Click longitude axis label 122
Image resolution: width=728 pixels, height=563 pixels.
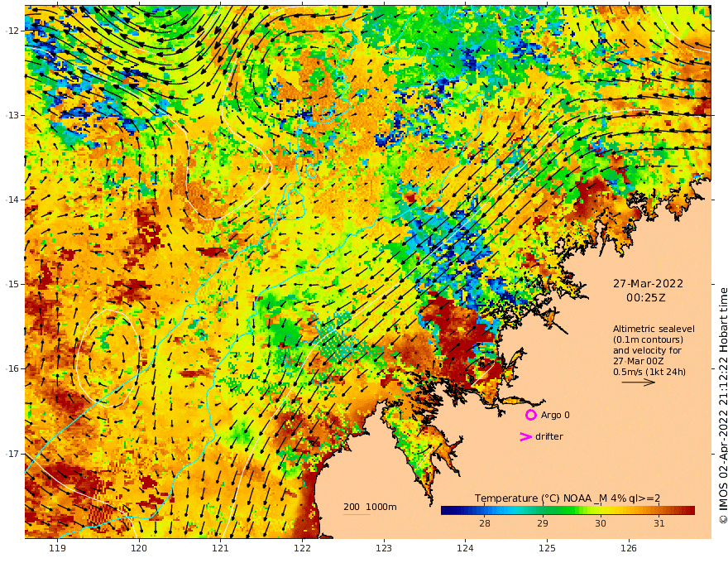(x=302, y=548)
